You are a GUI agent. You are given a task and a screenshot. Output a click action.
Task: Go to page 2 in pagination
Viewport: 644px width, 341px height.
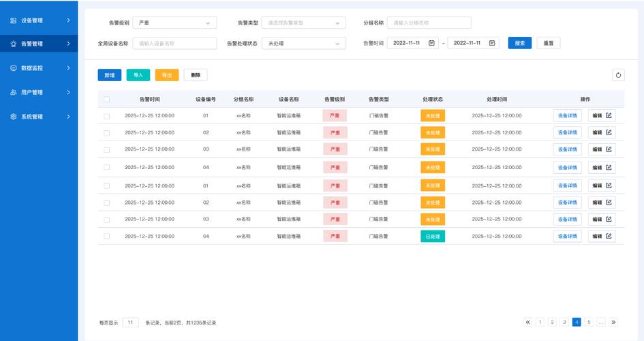(x=553, y=323)
